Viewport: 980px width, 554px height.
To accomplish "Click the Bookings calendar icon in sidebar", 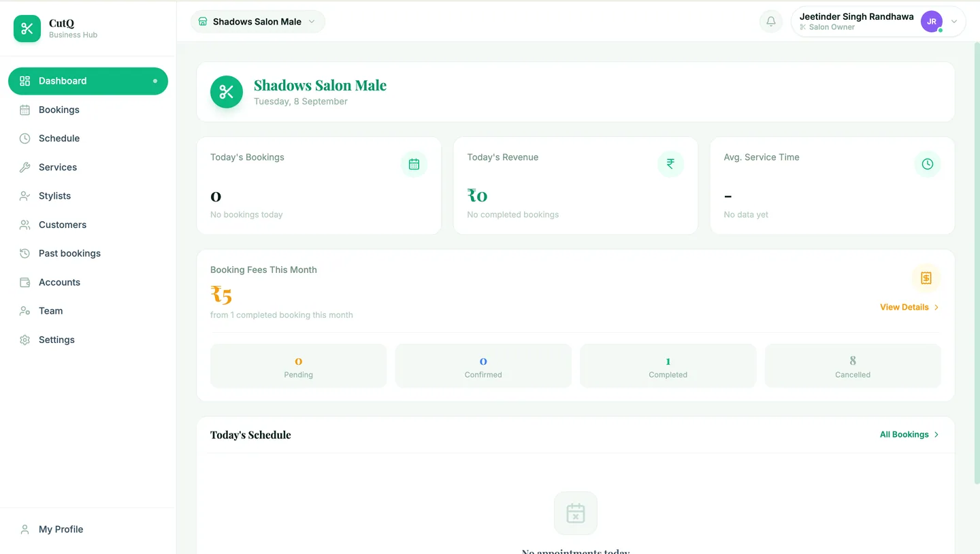I will pyautogui.click(x=25, y=110).
